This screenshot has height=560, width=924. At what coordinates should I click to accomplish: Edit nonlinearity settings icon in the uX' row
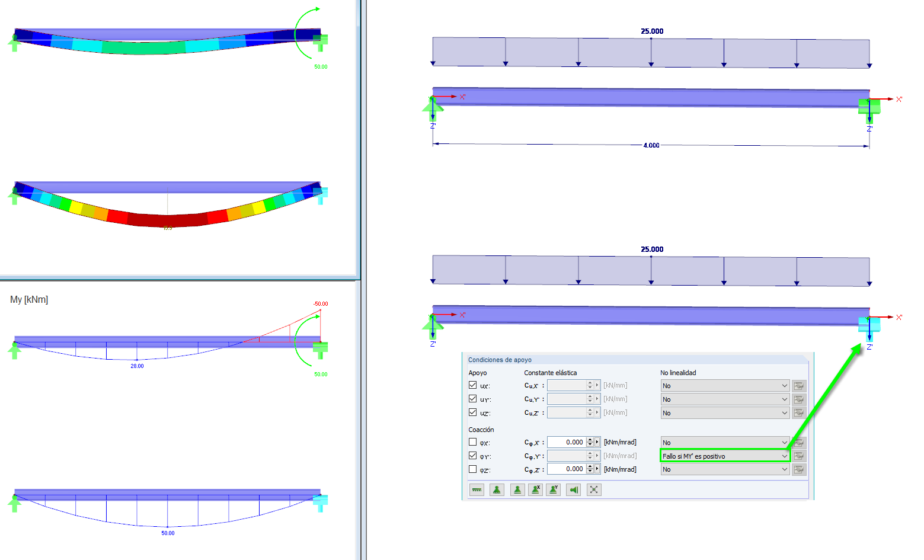tap(799, 386)
